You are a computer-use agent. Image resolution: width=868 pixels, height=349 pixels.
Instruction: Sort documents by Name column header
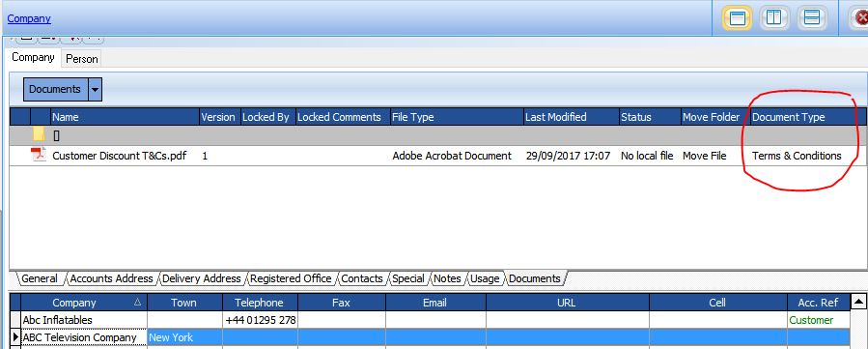(126, 117)
